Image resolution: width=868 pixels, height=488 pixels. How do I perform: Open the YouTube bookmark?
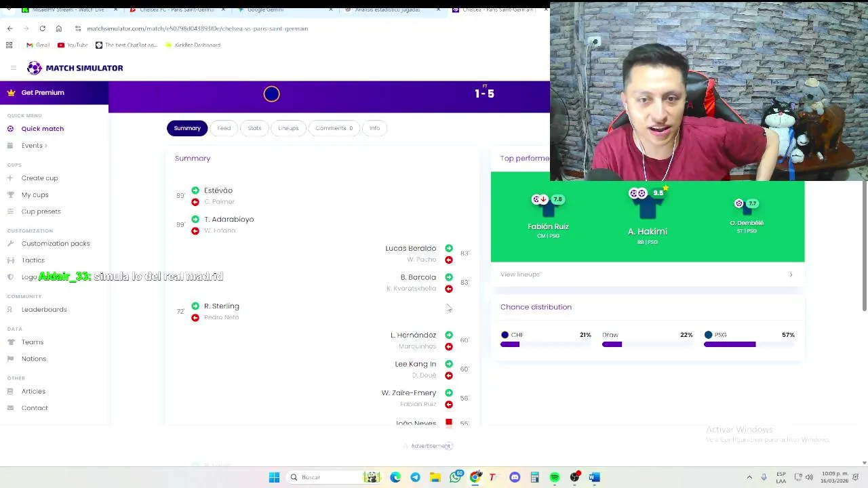pyautogui.click(x=73, y=45)
